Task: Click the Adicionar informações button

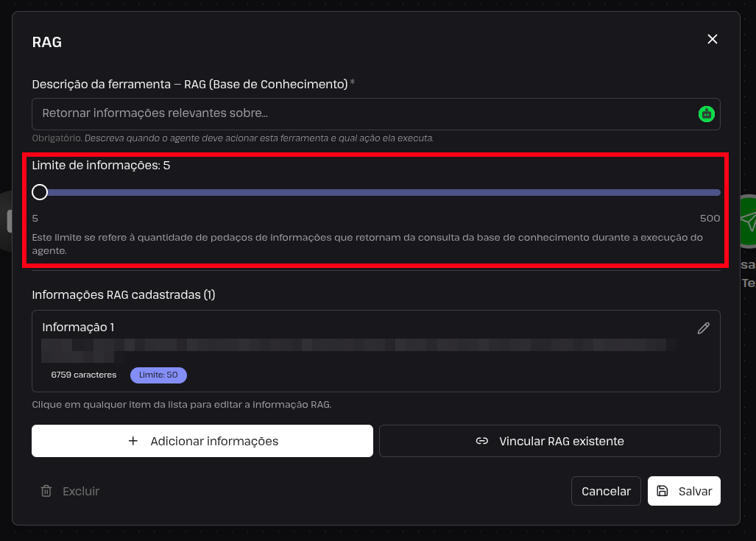Action: click(202, 441)
